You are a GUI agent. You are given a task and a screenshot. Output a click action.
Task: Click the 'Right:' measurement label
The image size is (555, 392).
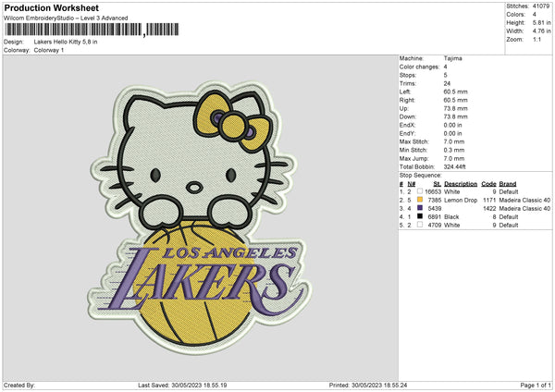(x=407, y=100)
